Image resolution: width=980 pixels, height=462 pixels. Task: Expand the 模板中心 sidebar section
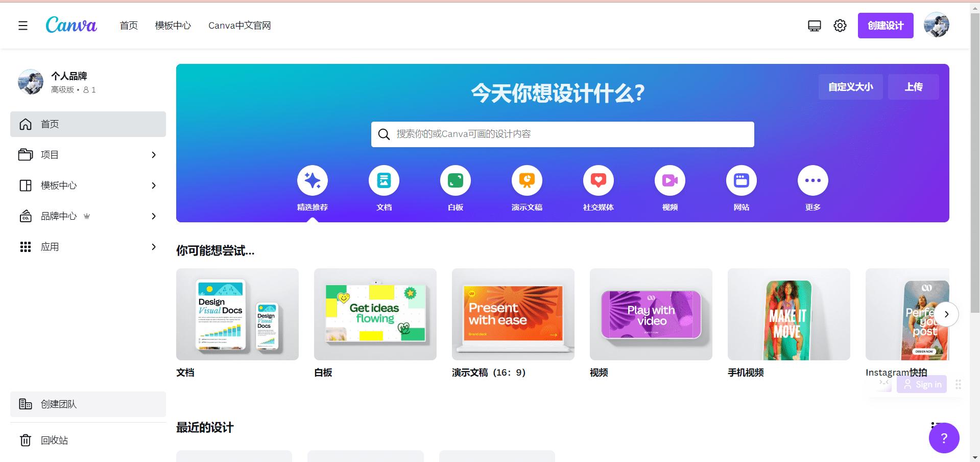click(x=153, y=186)
